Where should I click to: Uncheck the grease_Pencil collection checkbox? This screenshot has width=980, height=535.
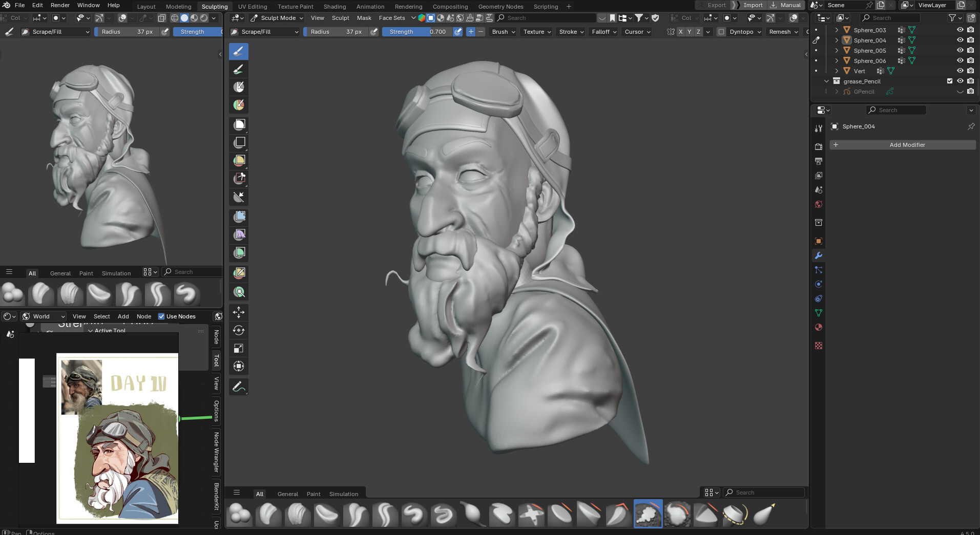click(950, 81)
